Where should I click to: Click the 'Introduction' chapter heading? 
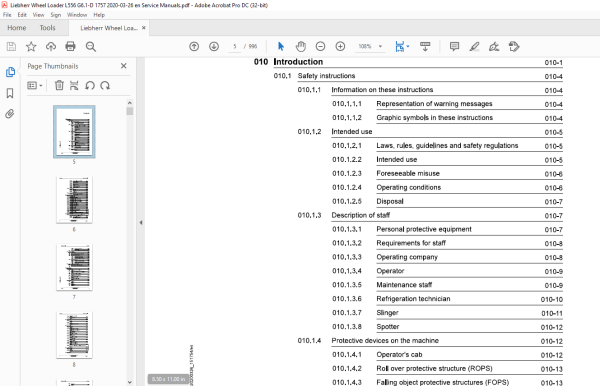click(298, 62)
